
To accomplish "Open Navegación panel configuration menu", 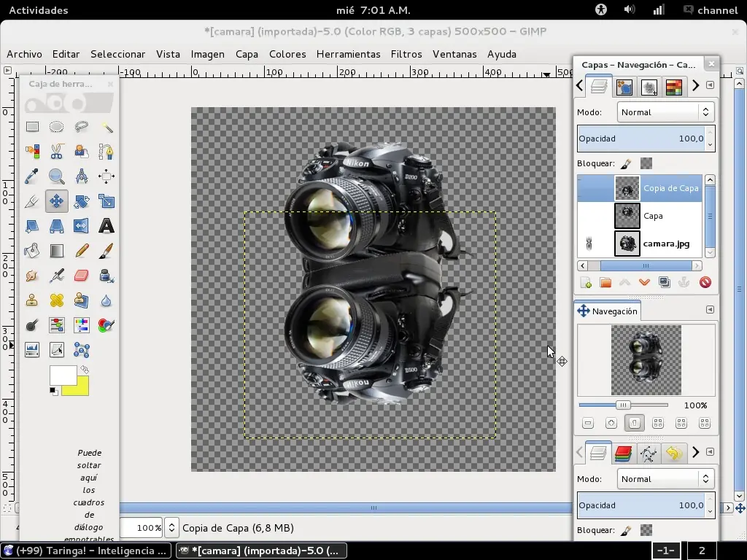I will pyautogui.click(x=710, y=309).
